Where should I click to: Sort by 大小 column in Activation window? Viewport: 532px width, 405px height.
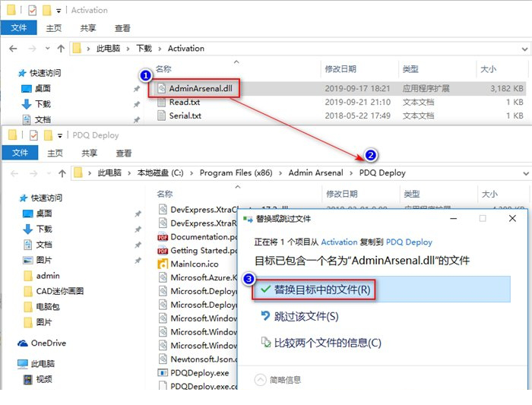pyautogui.click(x=488, y=69)
